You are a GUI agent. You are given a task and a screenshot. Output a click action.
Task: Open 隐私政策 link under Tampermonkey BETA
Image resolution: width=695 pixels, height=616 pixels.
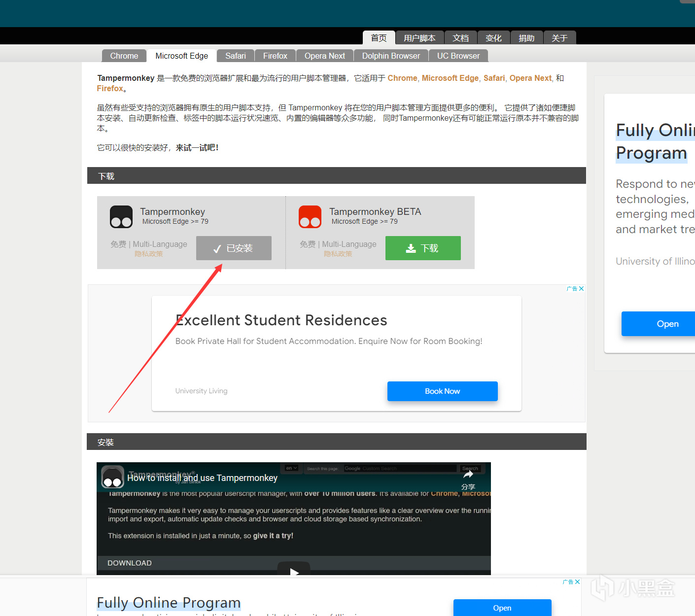(338, 254)
